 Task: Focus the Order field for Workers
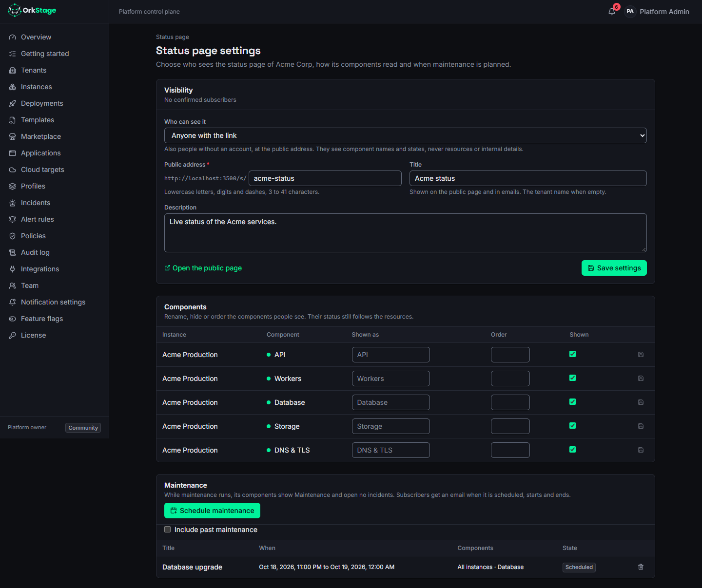click(x=510, y=379)
